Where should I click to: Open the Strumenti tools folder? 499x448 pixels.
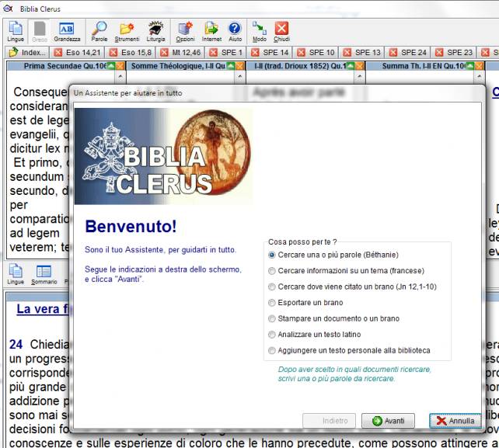[127, 32]
